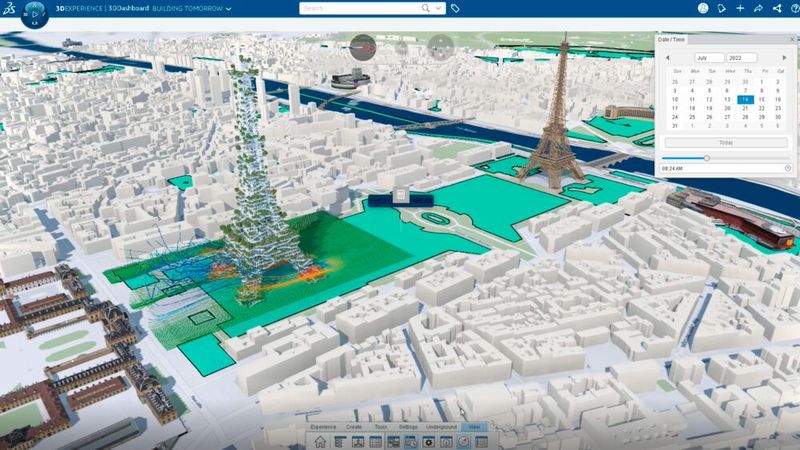Switch to the Underground tab

tap(442, 428)
